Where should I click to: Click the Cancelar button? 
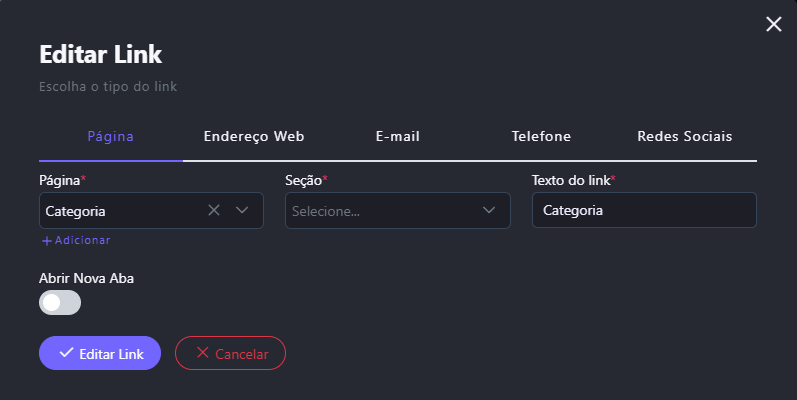[230, 353]
